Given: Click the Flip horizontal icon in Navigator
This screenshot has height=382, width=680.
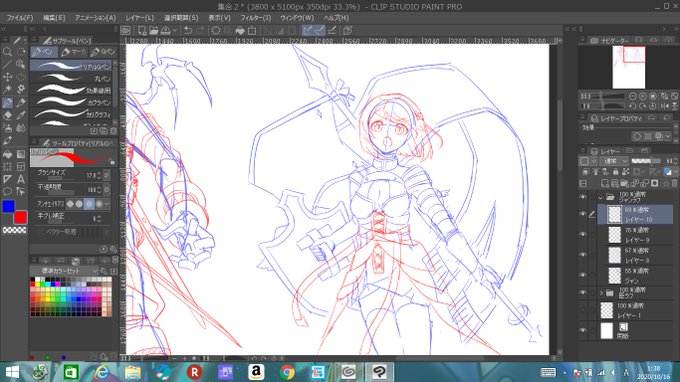Looking at the screenshot, I should (x=665, y=106).
